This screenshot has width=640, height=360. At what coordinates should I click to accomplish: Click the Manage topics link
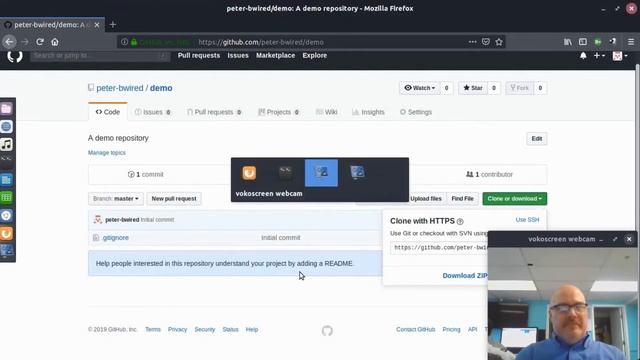pos(107,153)
